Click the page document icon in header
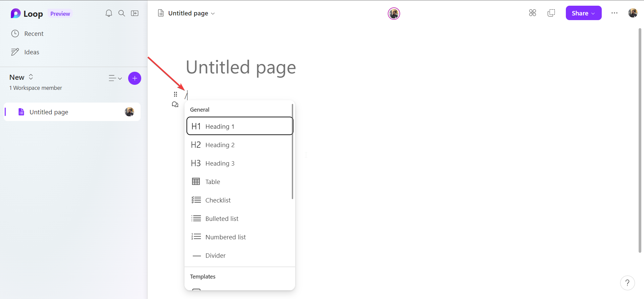The height and width of the screenshot is (299, 644). pyautogui.click(x=161, y=13)
